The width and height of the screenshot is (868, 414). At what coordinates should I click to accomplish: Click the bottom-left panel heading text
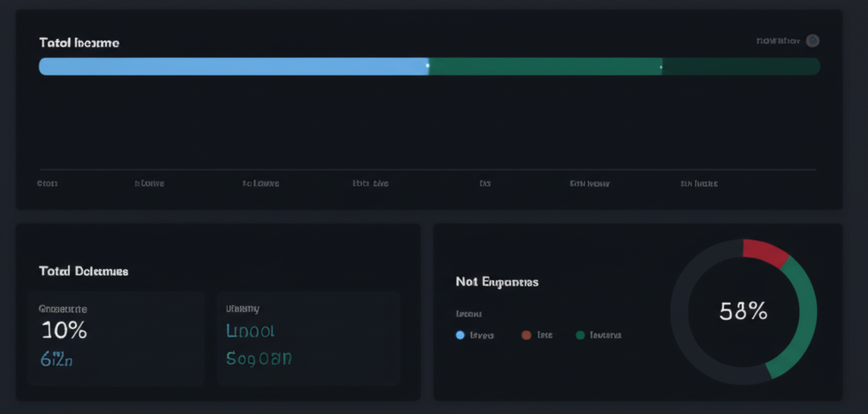[x=84, y=271]
